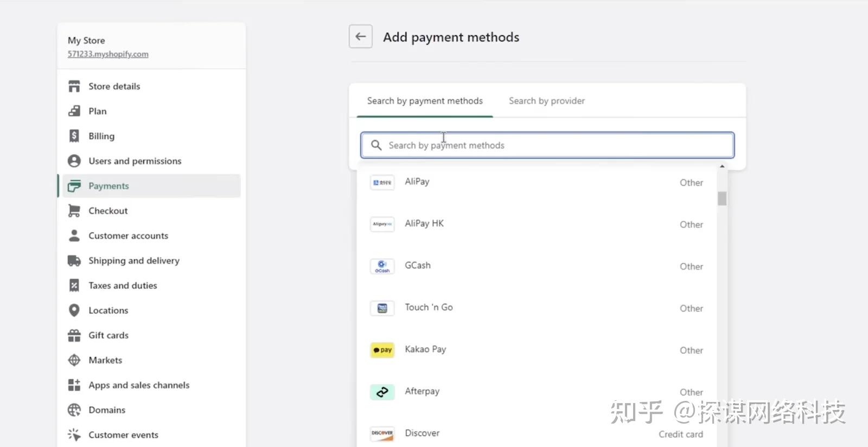Switch to Search by payment methods tab

click(425, 101)
